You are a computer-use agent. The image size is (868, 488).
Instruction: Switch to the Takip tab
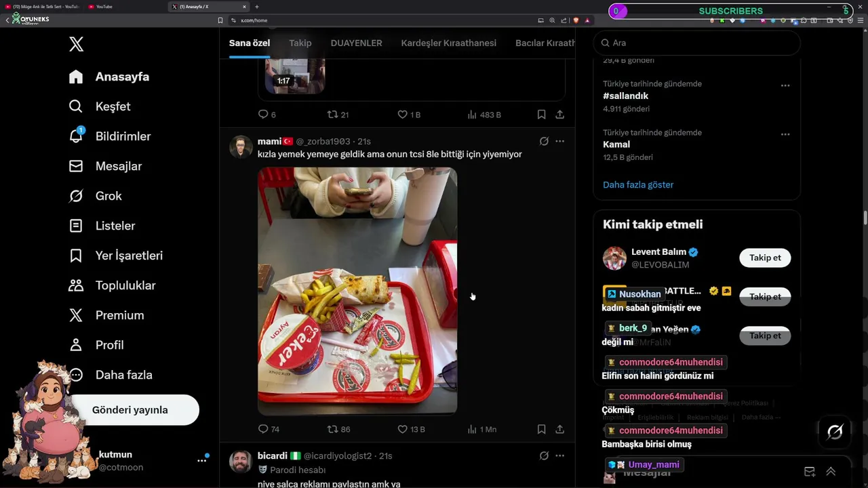tap(300, 43)
